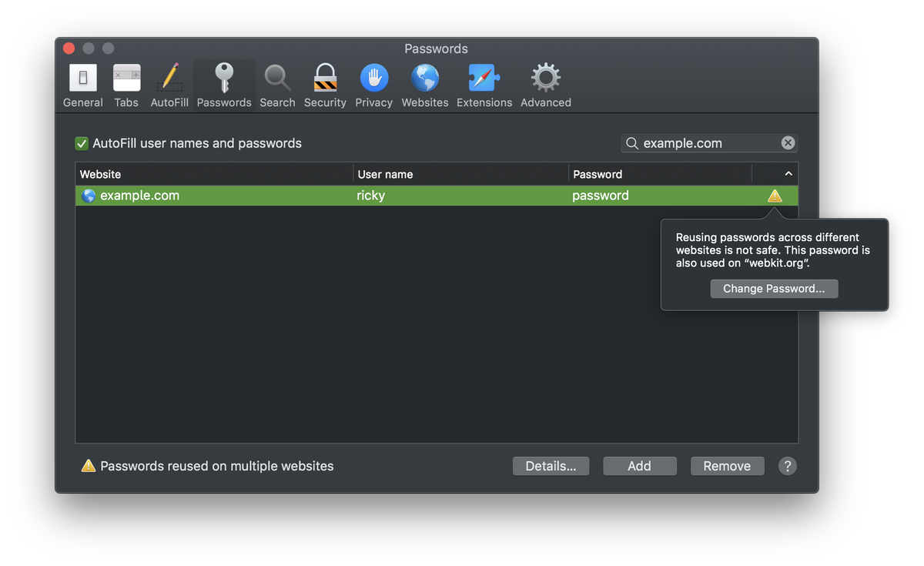Toggle AutoFill user names and passwords

[x=82, y=143]
